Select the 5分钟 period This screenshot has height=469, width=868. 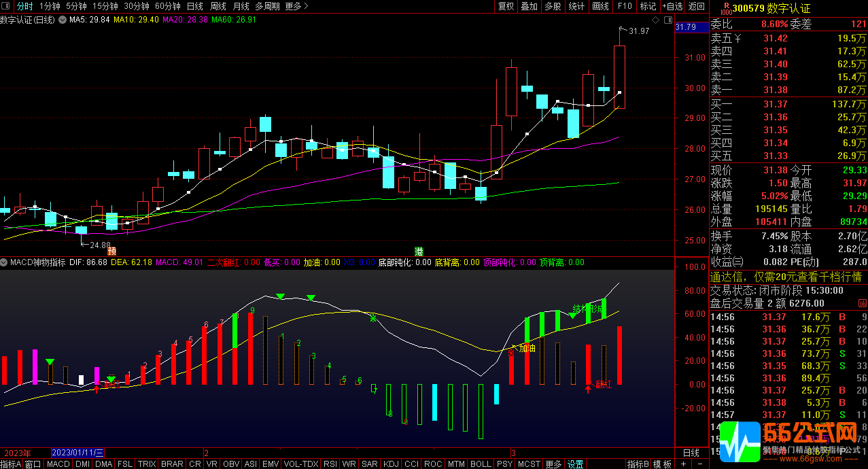tap(76, 6)
